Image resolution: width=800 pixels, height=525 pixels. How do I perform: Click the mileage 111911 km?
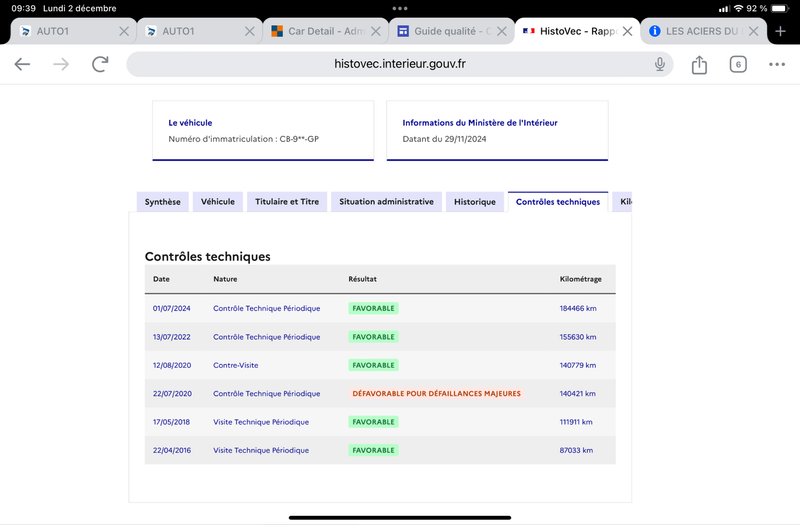pyautogui.click(x=576, y=422)
